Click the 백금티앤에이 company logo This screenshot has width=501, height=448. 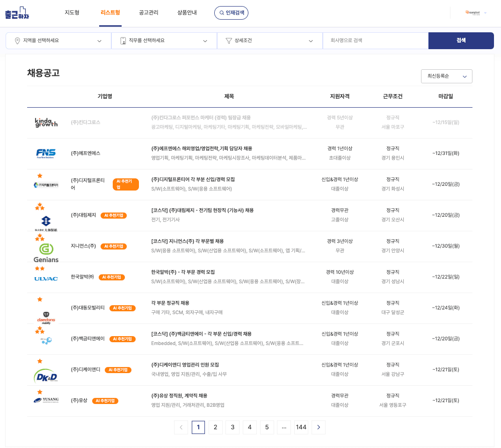pyautogui.click(x=46, y=340)
